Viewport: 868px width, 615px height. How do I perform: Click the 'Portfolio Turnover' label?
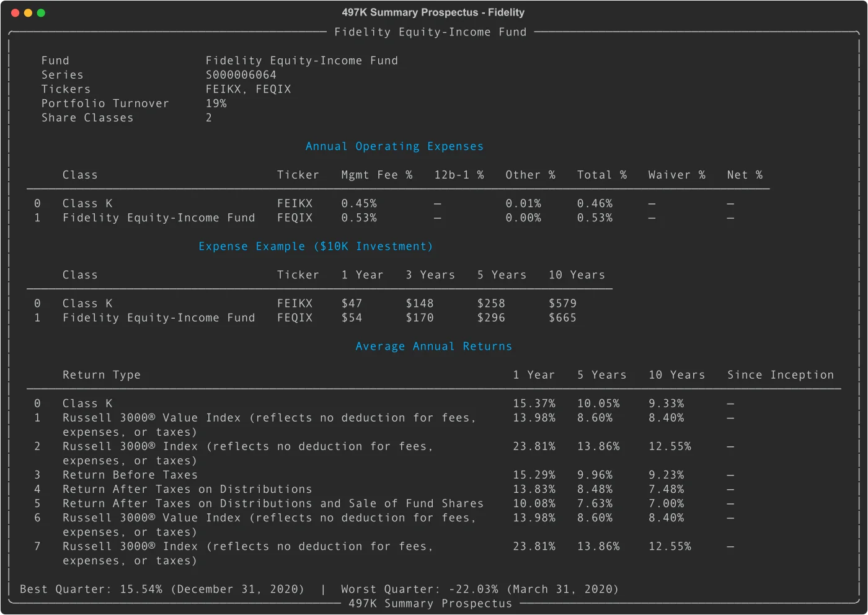(x=105, y=104)
